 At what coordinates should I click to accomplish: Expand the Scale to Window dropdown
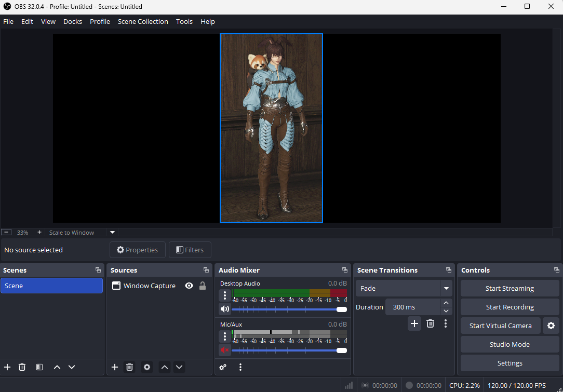tap(112, 232)
